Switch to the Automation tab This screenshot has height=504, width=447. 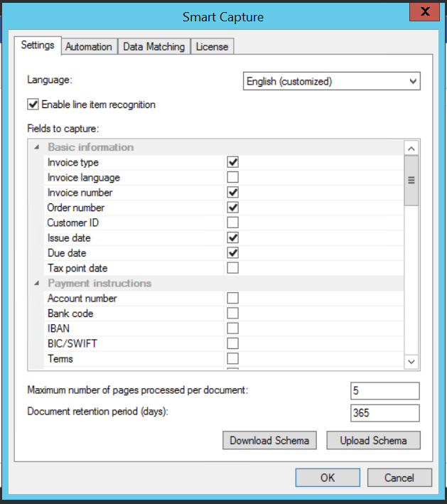(89, 47)
